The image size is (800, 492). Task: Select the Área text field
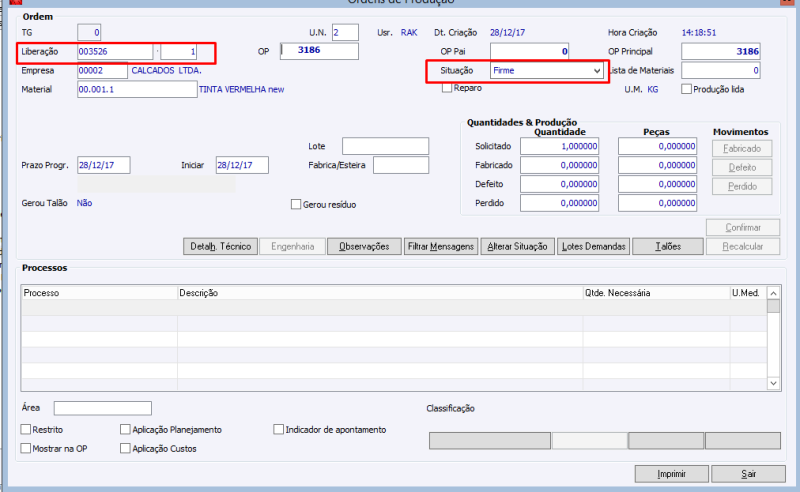[103, 408]
